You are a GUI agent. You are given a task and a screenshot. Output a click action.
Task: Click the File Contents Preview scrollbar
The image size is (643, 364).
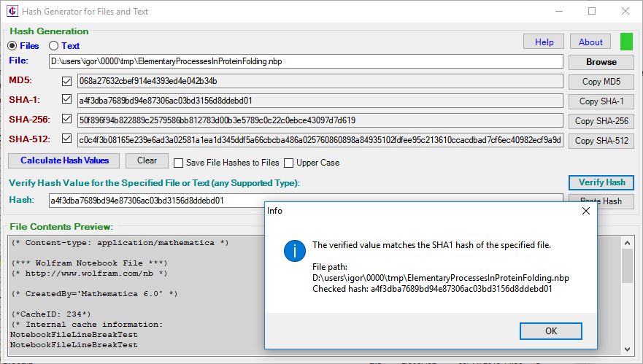[627, 292]
